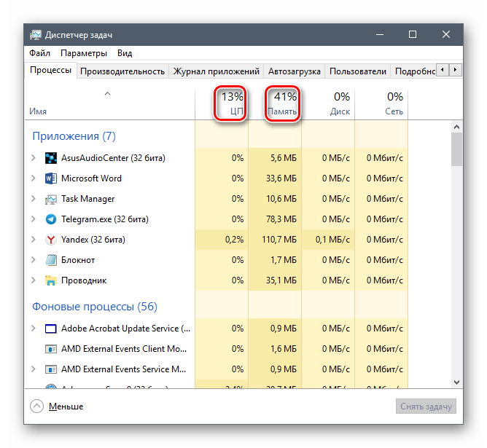Sort by the Диск column header
Image resolution: width=487 pixels, height=448 pixels.
tap(328, 104)
